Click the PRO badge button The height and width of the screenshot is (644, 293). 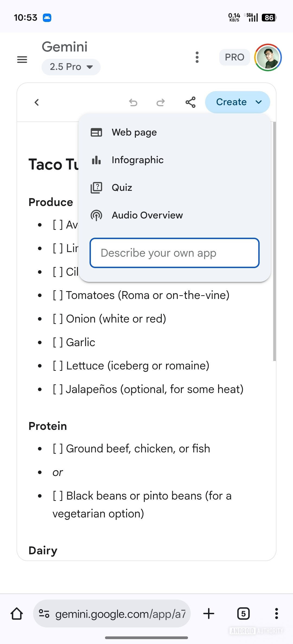235,57
